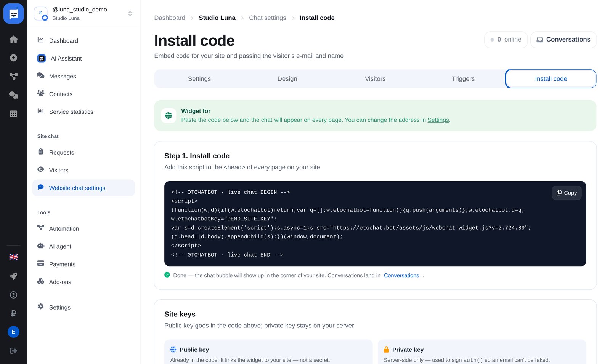Screen dimensions: 610x364
Task: Select the Install code tab
Action: click(x=551, y=79)
